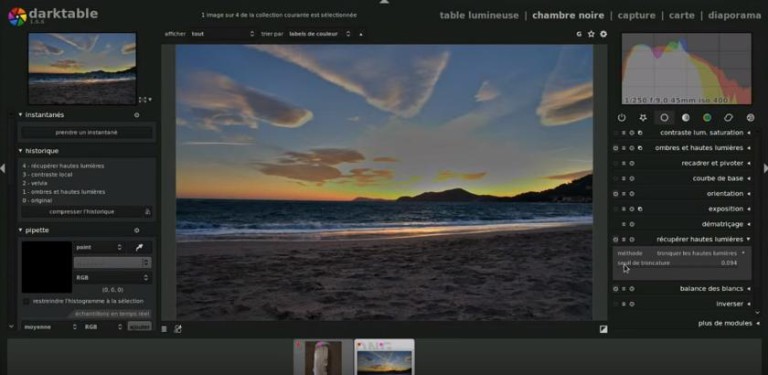Open preferences gear icon above image
Image resolution: width=768 pixels, height=375 pixels.
click(603, 34)
